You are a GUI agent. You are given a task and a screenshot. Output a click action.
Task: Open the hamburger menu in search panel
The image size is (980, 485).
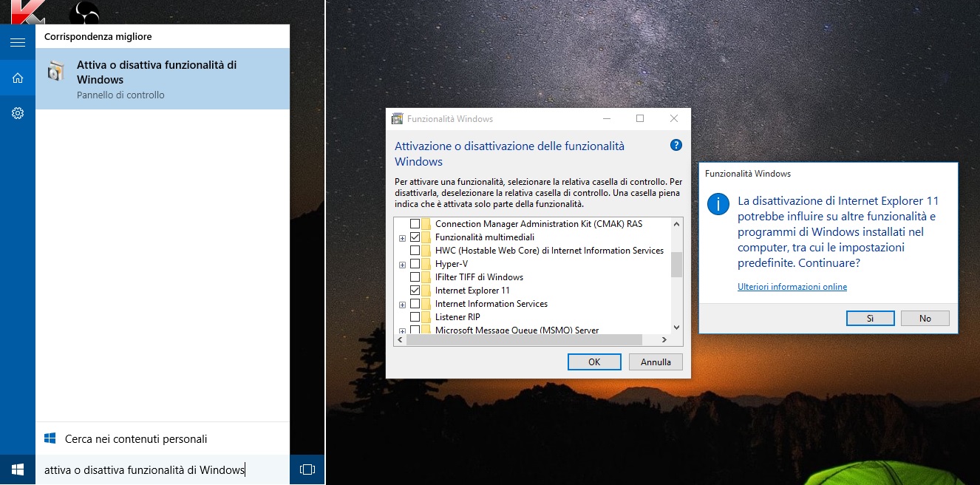tap(18, 42)
